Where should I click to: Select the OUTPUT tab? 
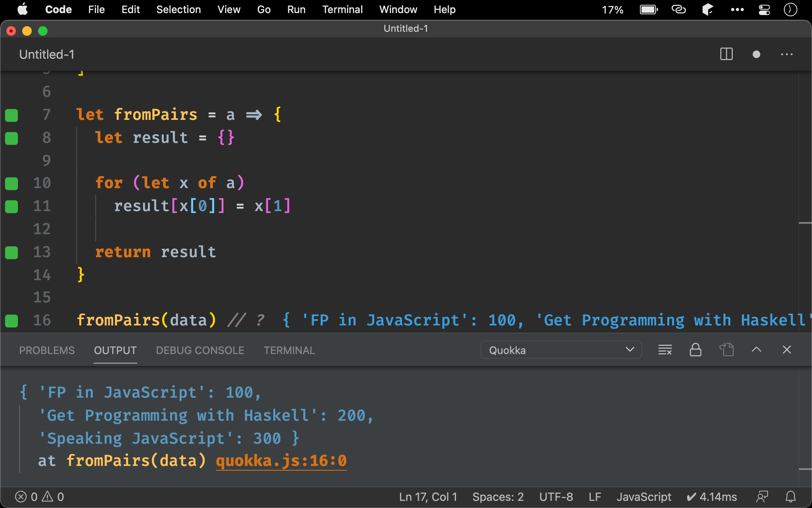pos(115,350)
